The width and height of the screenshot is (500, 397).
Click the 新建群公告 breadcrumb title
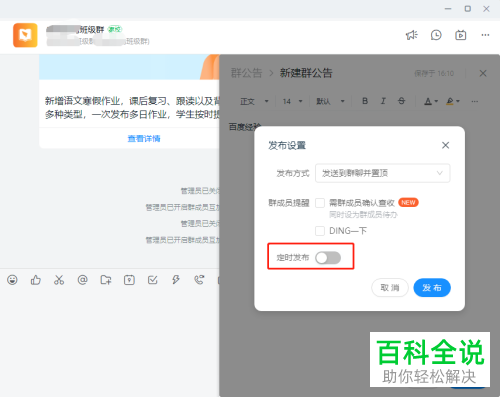[306, 73]
